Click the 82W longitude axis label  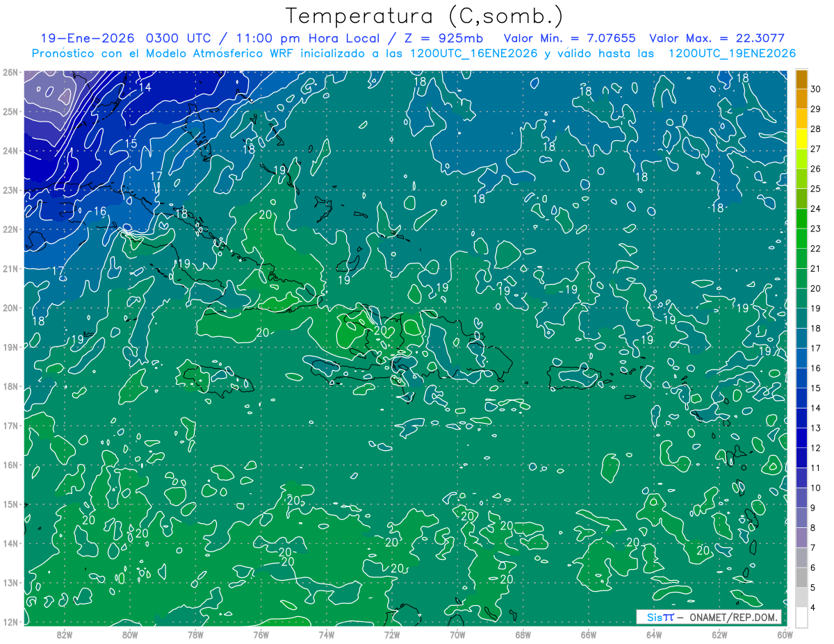[65, 634]
